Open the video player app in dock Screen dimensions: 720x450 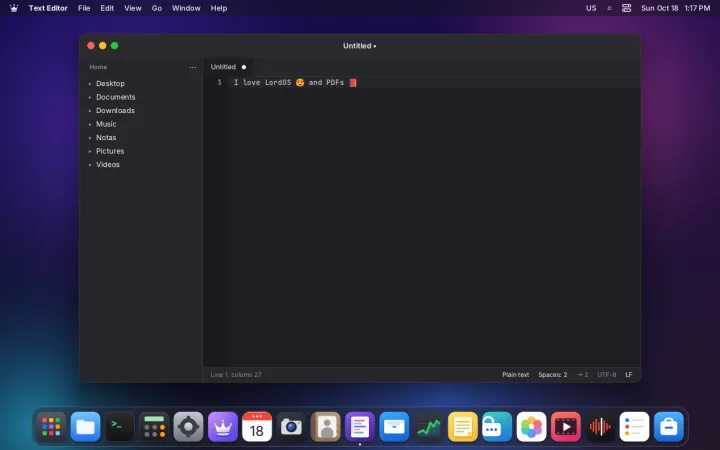click(x=565, y=427)
